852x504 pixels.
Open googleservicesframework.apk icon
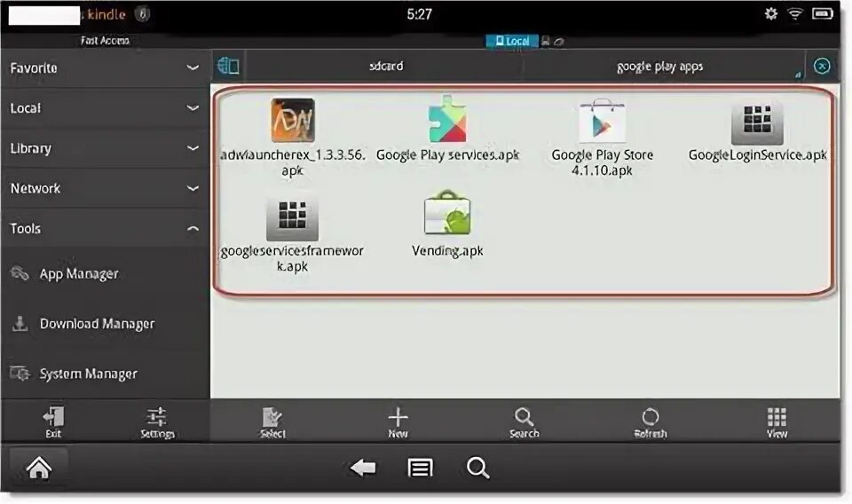[292, 217]
